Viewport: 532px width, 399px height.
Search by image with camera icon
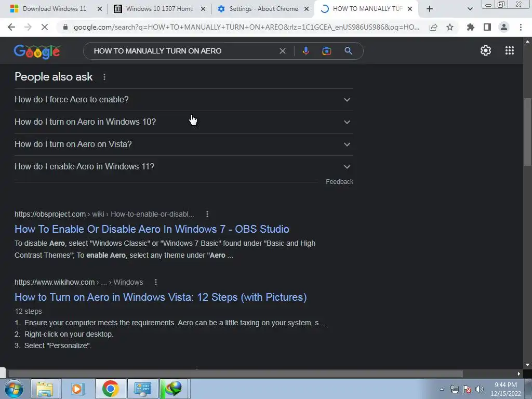click(x=326, y=51)
